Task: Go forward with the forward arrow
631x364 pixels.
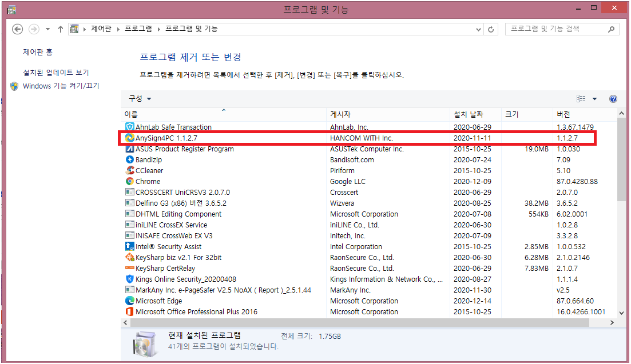Action: pyautogui.click(x=34, y=29)
